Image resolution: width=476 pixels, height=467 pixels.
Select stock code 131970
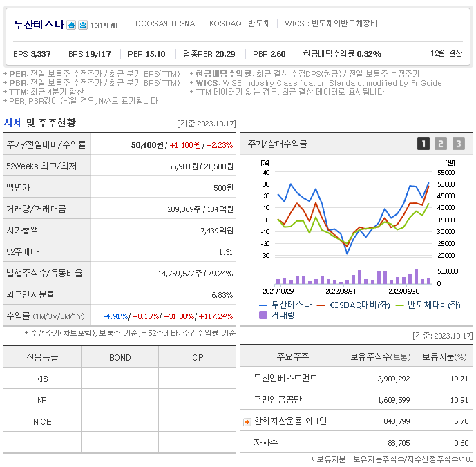(104, 26)
